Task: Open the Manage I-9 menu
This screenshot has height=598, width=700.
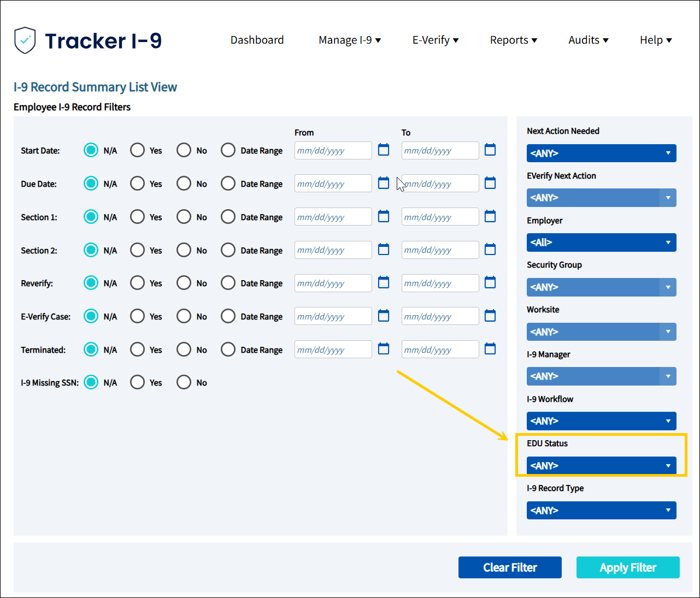Action: [350, 40]
